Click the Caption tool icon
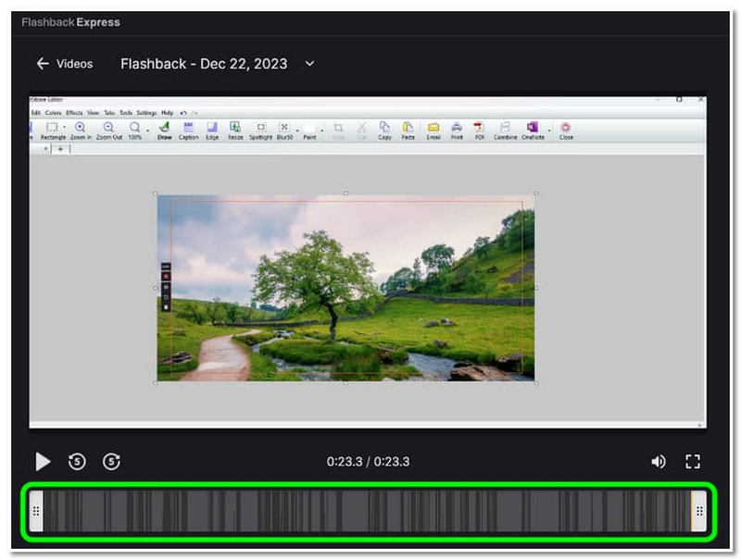The height and width of the screenshot is (560, 741). tap(189, 131)
